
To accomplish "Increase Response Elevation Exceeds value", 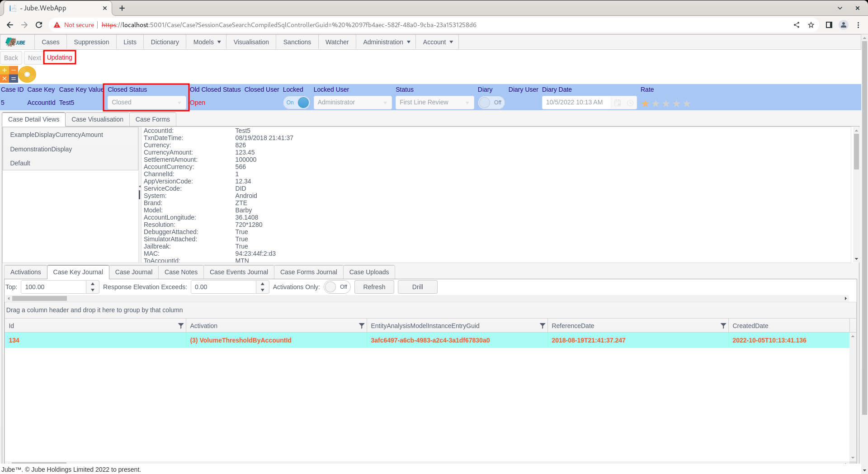I will coord(263,284).
